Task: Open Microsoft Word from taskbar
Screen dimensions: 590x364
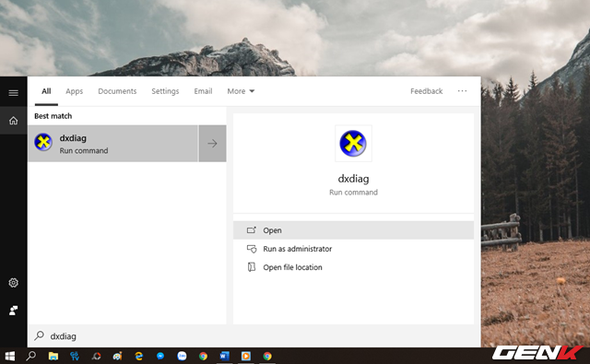Action: tap(225, 356)
